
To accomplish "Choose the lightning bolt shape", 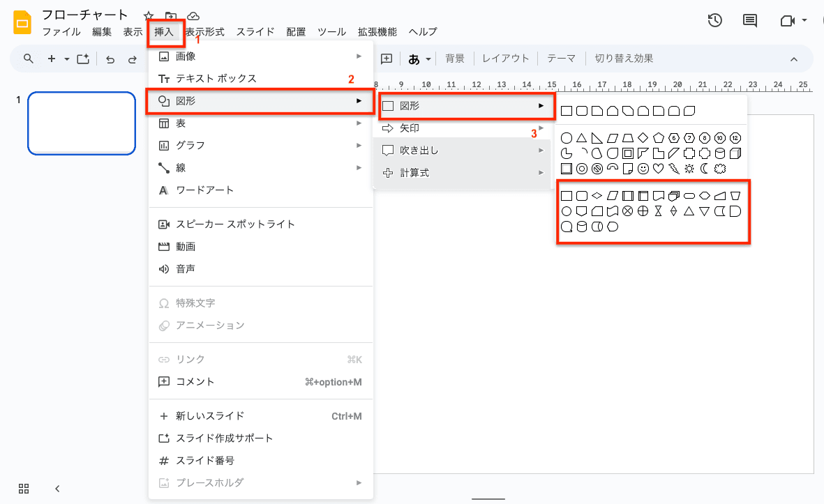I will point(673,168).
